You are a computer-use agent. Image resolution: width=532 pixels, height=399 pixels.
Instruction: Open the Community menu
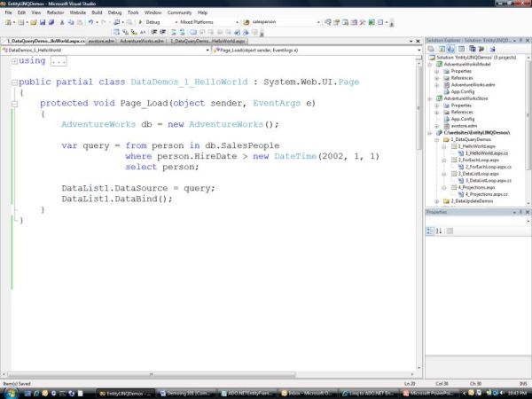pos(179,12)
